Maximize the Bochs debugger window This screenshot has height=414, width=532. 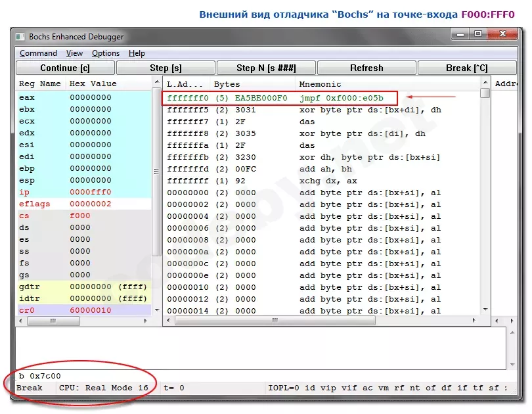coord(478,34)
